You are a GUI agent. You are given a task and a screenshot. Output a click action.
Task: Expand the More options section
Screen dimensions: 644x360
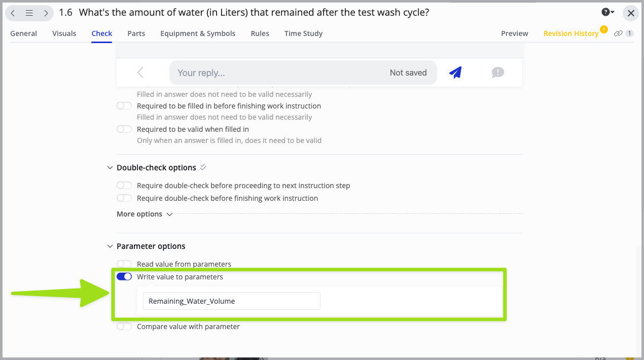169,214
